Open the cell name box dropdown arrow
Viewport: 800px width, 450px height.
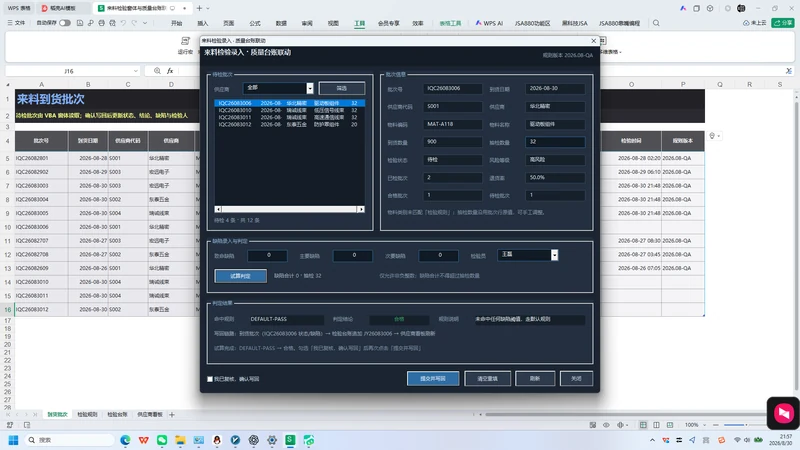point(136,71)
